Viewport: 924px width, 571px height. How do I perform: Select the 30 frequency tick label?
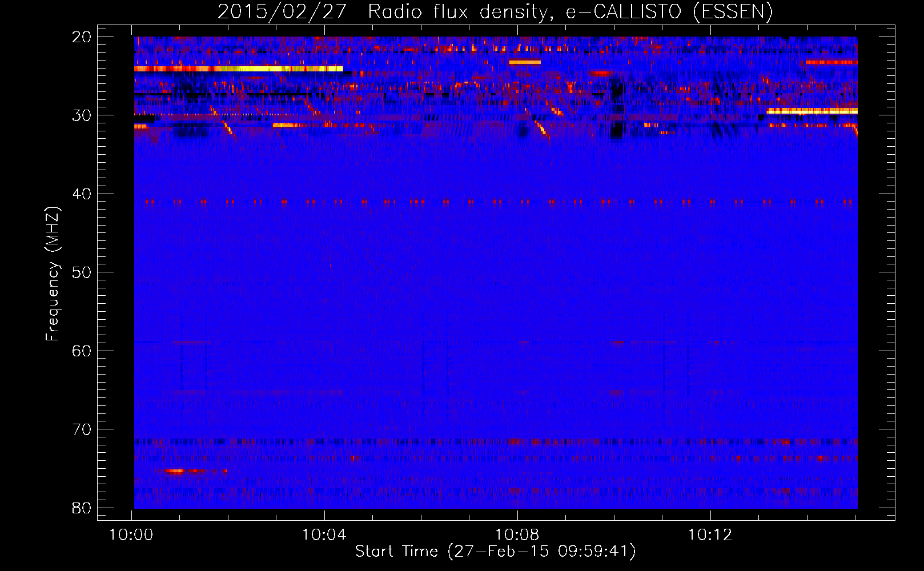click(x=82, y=115)
